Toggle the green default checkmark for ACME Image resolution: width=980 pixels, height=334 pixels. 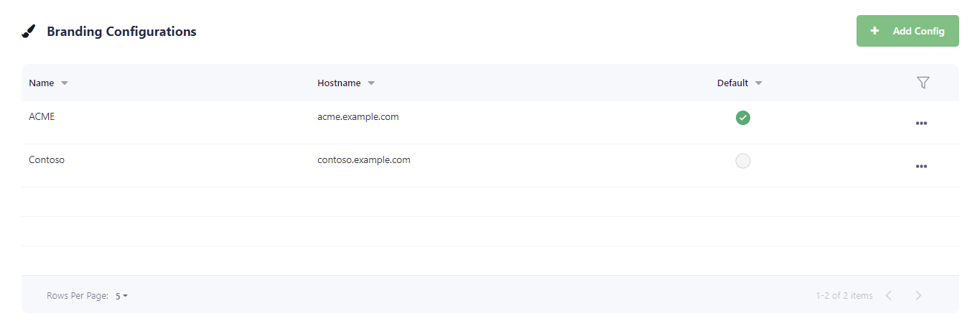[x=742, y=118]
